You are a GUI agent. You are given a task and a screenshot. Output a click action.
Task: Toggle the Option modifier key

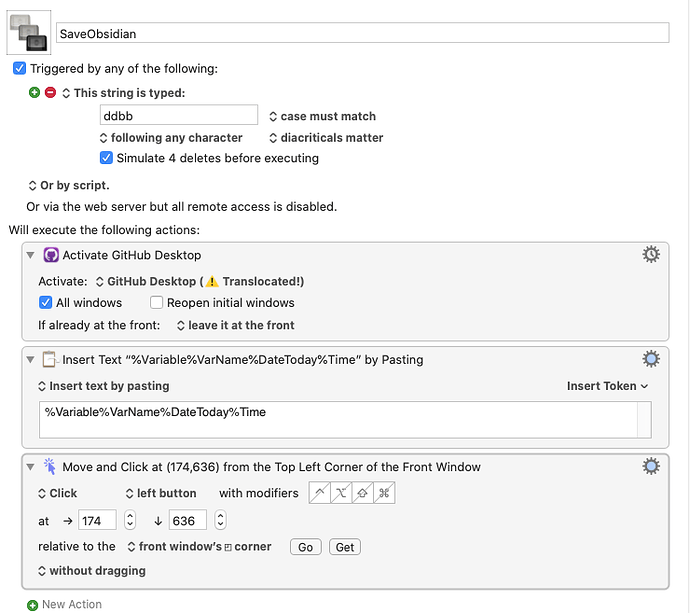click(341, 493)
